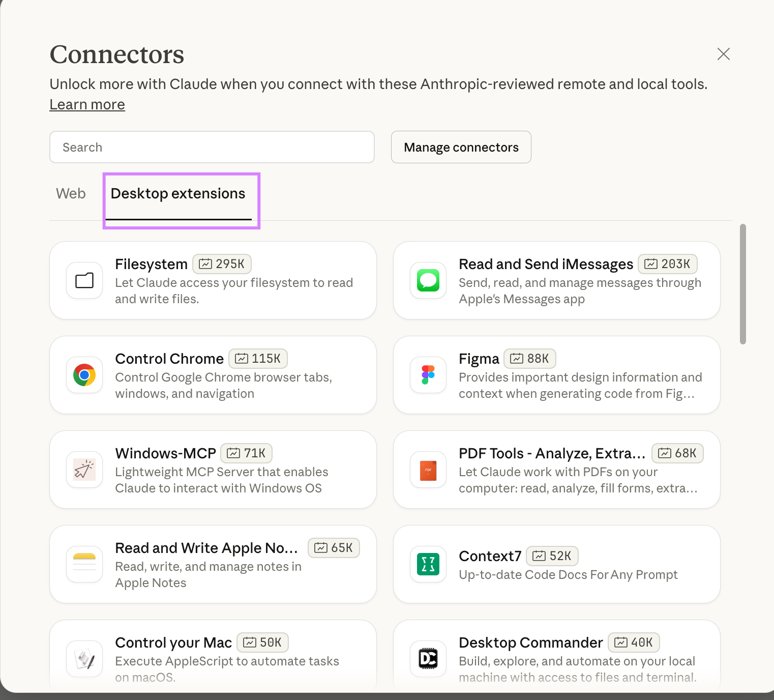Switch to the Web tab
Screen dimensions: 774x700
tap(71, 194)
